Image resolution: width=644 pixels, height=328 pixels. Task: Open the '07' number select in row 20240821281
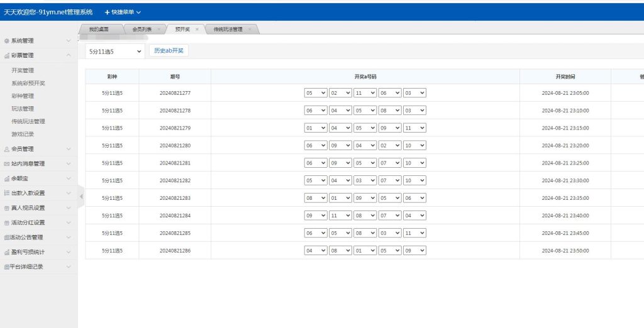click(389, 163)
